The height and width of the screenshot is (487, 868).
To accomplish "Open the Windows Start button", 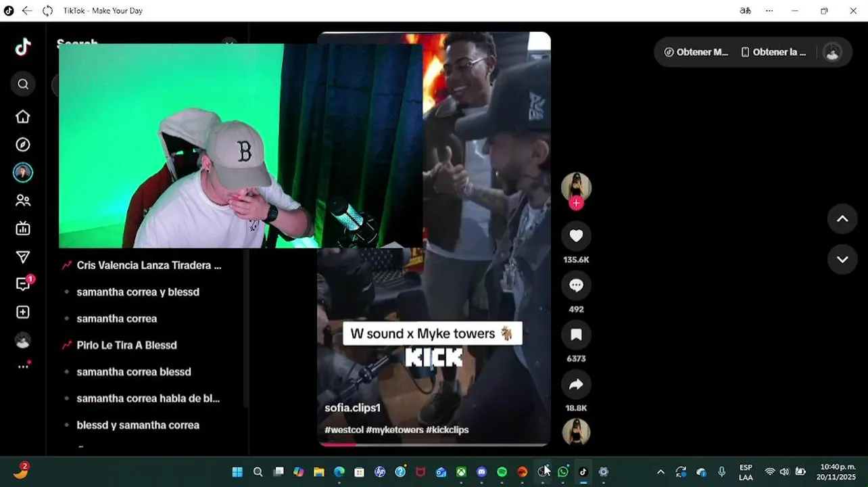I will pyautogui.click(x=237, y=472).
